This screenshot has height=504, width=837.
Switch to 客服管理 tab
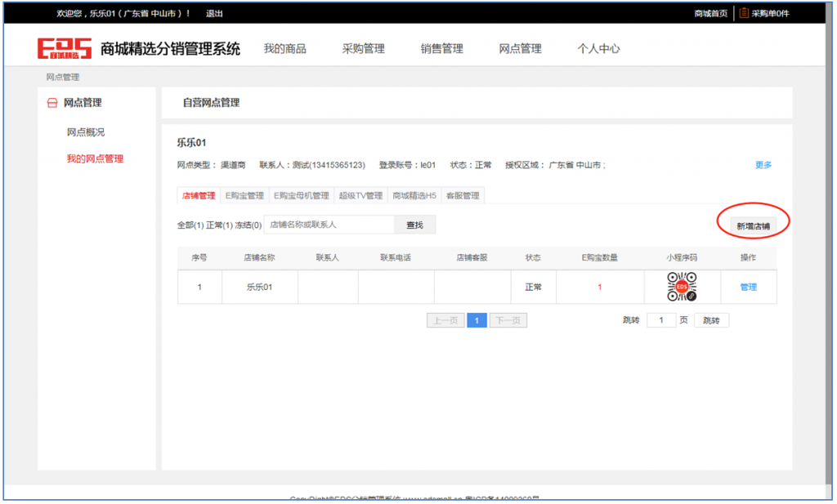(x=463, y=196)
